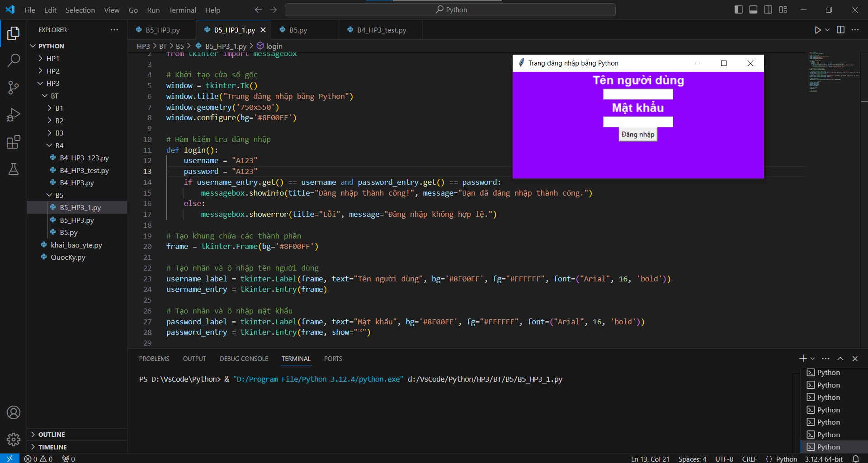Screen dimensions: 868x463
Task: Select the 3.12.4 64-bit interpreter
Action: coord(823,458)
